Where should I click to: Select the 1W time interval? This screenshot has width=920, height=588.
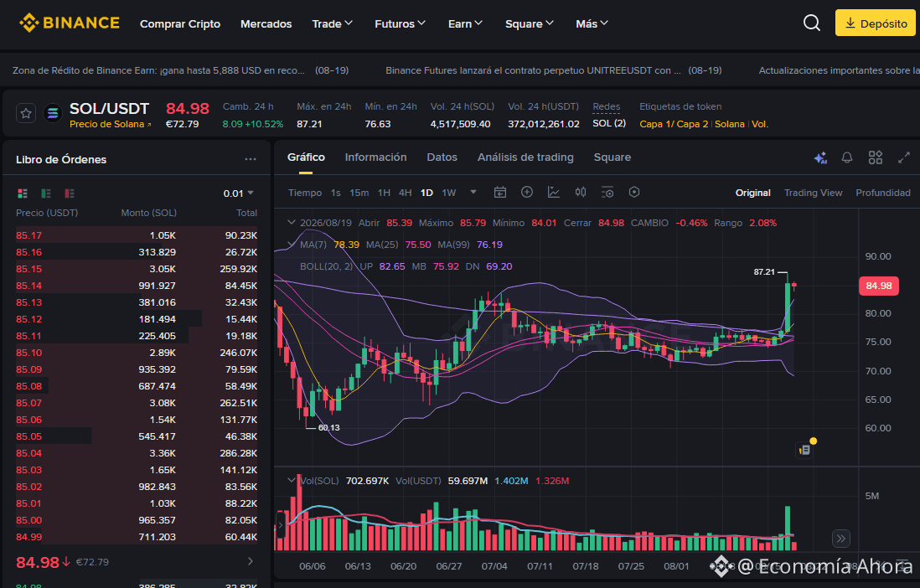coord(449,193)
